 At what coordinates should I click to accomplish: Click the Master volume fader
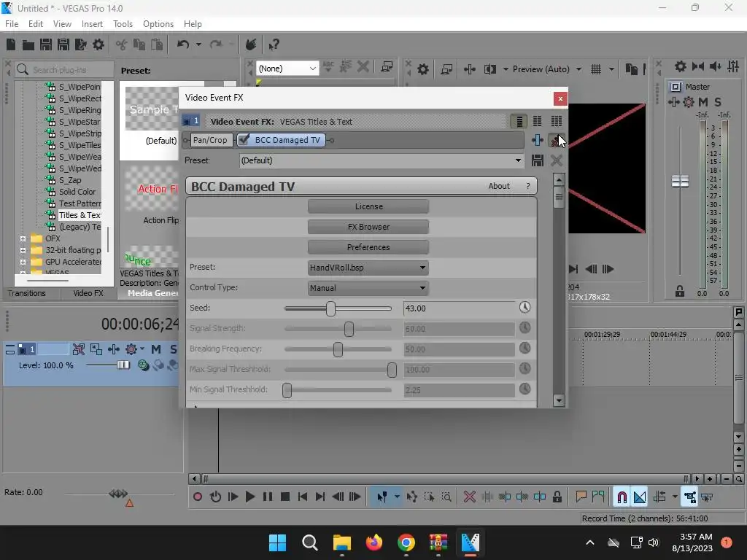click(680, 182)
